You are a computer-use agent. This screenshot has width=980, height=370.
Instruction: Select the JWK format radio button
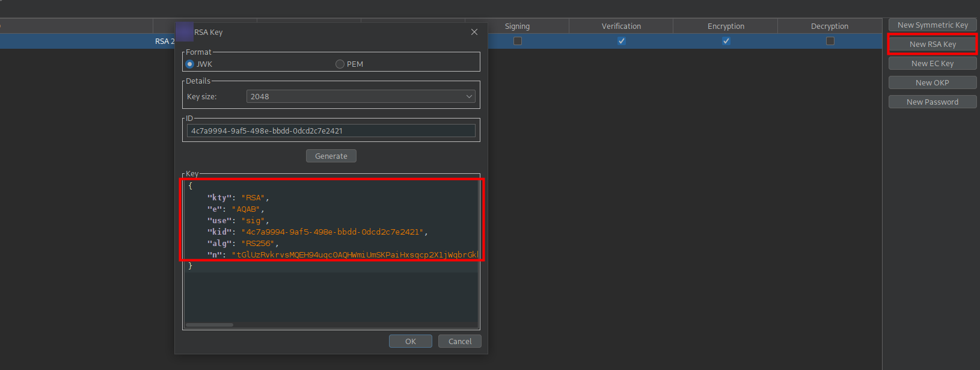[x=190, y=64]
